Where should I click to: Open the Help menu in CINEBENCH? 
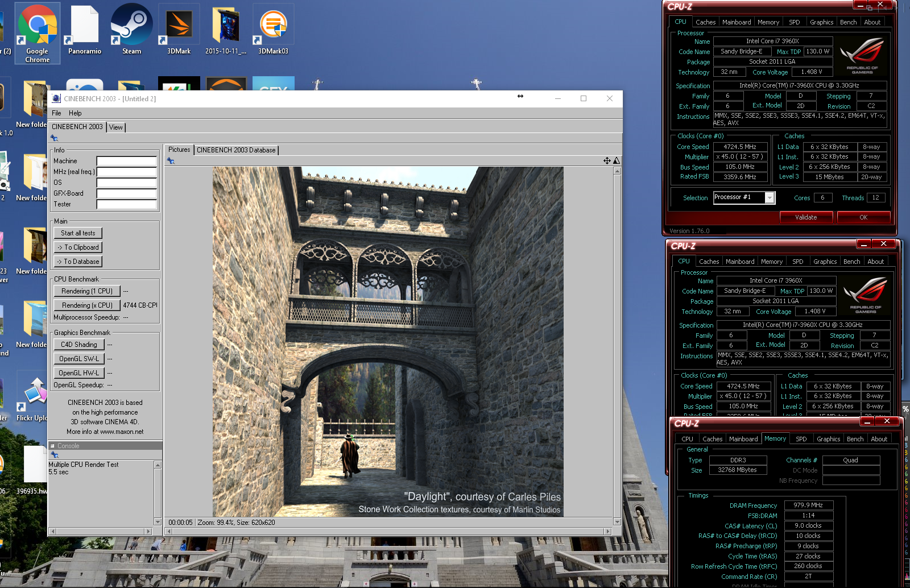75,113
